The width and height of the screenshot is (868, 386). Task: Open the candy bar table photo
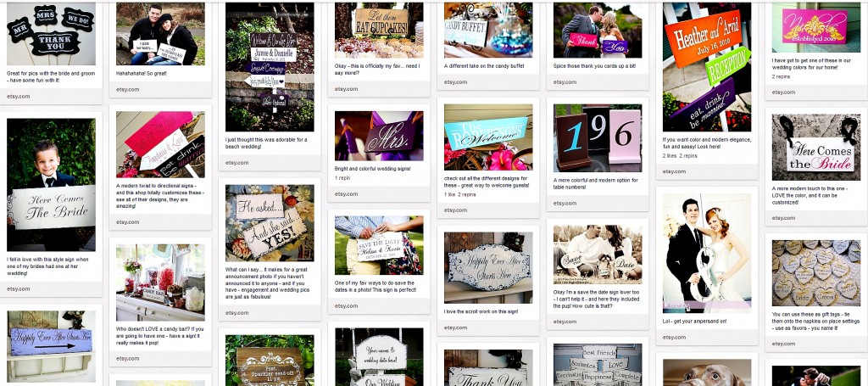[160, 283]
